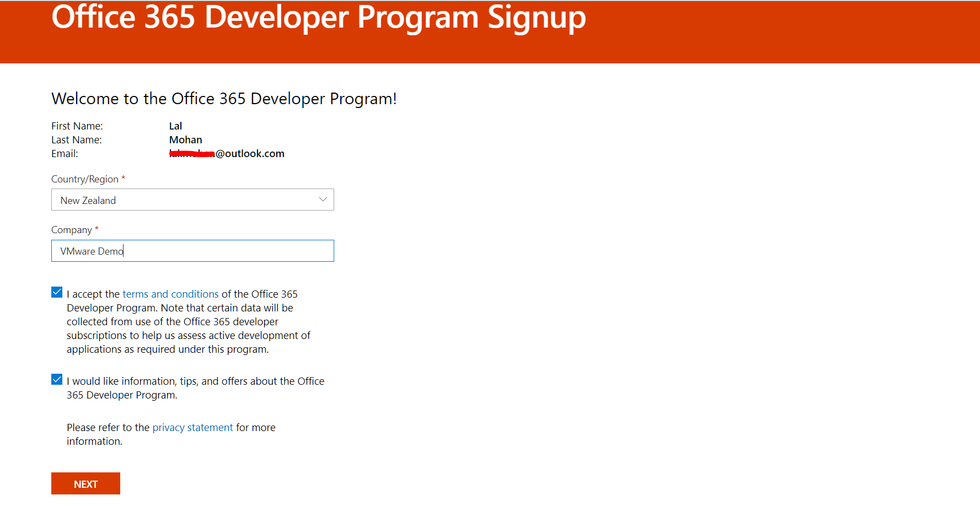Click the Company field label
This screenshot has width=980, height=506.
click(x=72, y=230)
